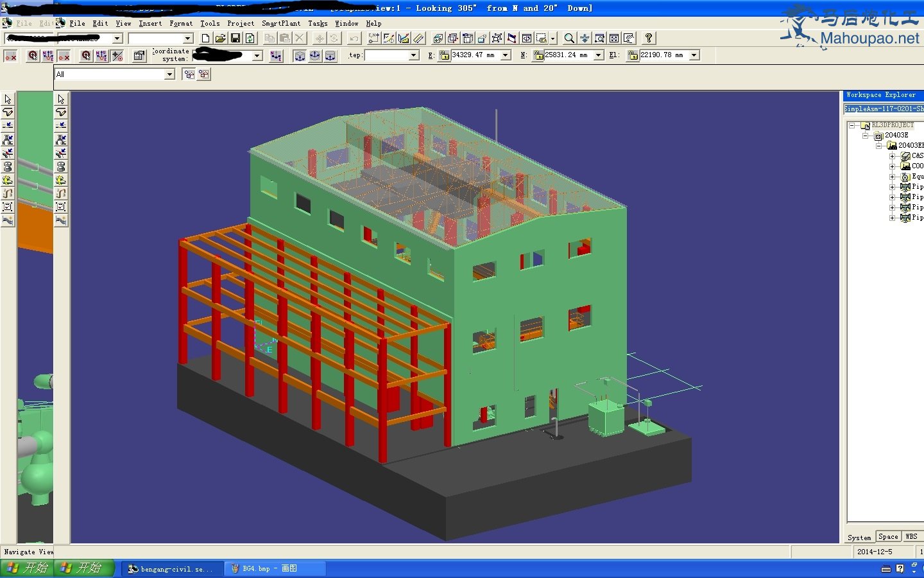Open Help with the question mark icon
This screenshot has width=924, height=578.
point(649,38)
